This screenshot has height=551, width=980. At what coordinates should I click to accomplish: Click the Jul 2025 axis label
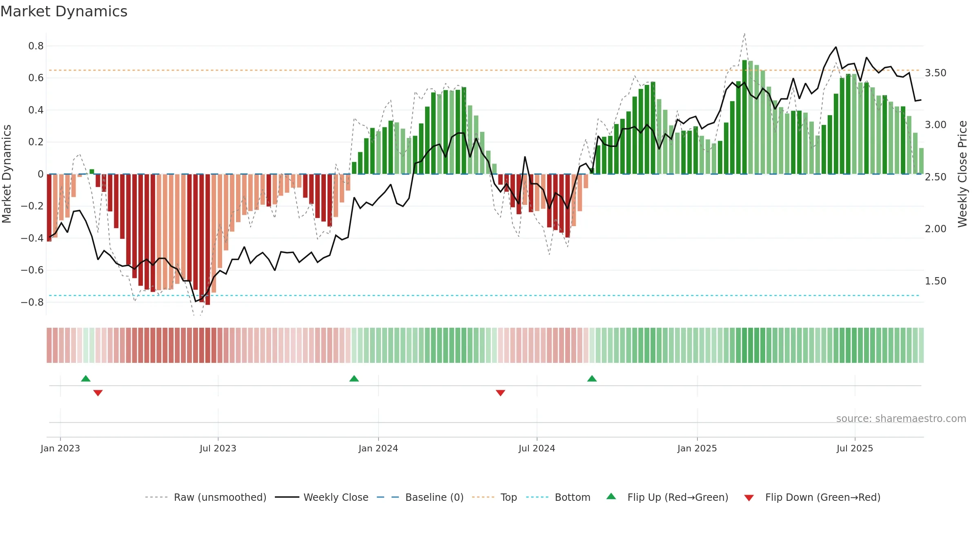[855, 448]
